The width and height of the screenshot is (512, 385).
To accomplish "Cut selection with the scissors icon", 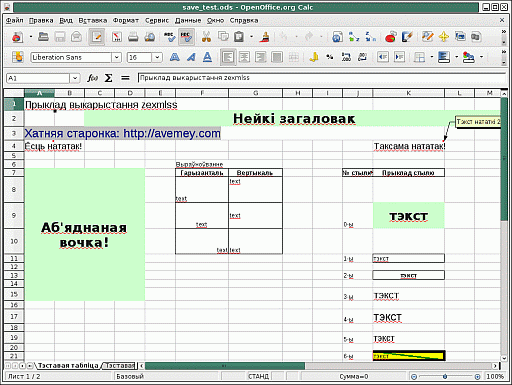I will point(206,37).
